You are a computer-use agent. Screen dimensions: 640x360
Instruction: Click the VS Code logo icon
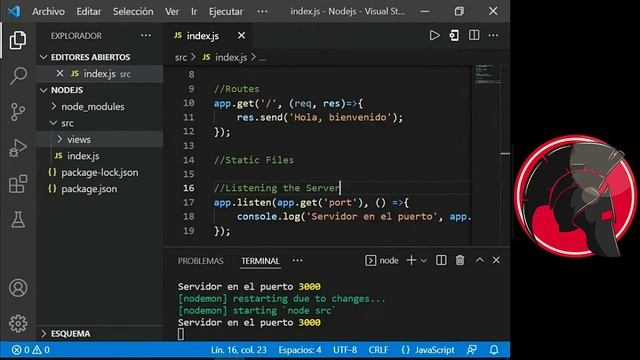click(14, 11)
